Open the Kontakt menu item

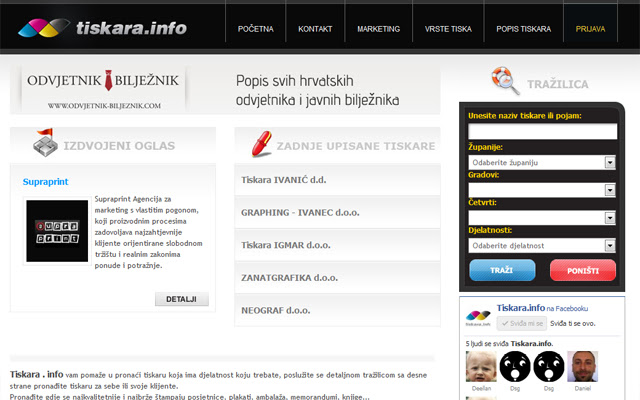point(315,29)
